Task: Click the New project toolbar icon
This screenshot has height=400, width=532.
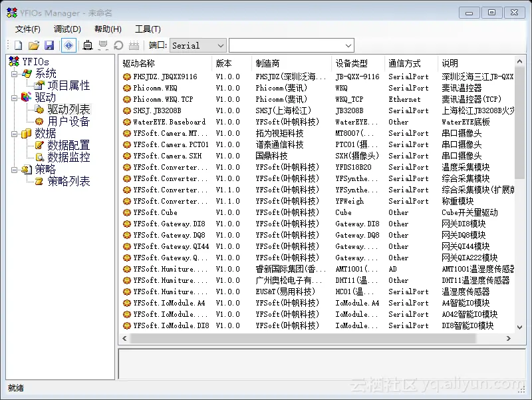Action: point(17,45)
